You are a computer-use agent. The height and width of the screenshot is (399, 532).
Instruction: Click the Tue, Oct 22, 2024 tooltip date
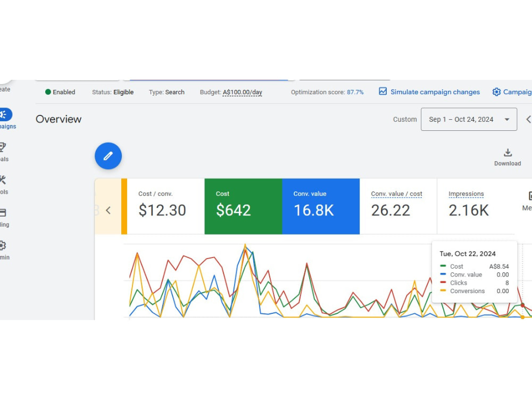[468, 254]
